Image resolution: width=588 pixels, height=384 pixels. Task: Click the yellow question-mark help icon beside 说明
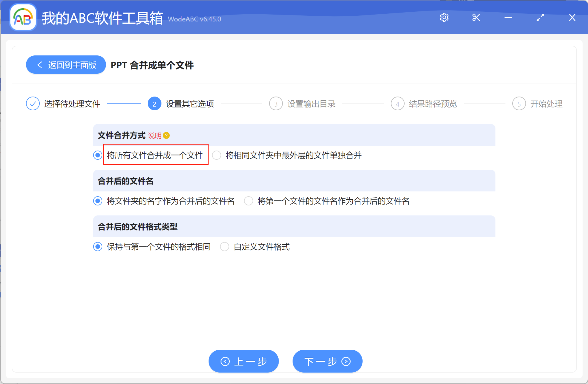click(x=167, y=136)
